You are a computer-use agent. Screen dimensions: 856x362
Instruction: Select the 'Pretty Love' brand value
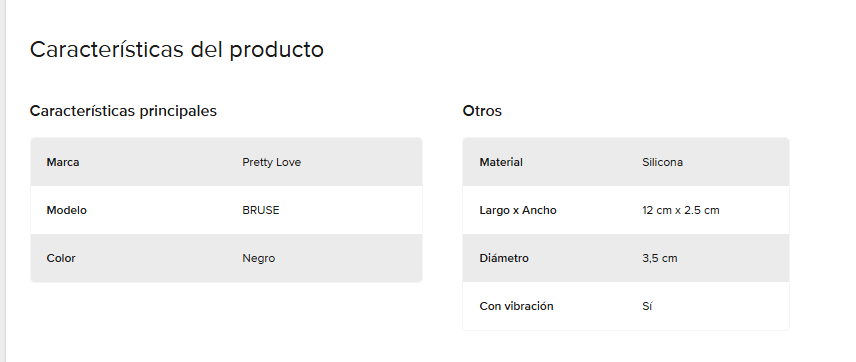pyautogui.click(x=271, y=162)
